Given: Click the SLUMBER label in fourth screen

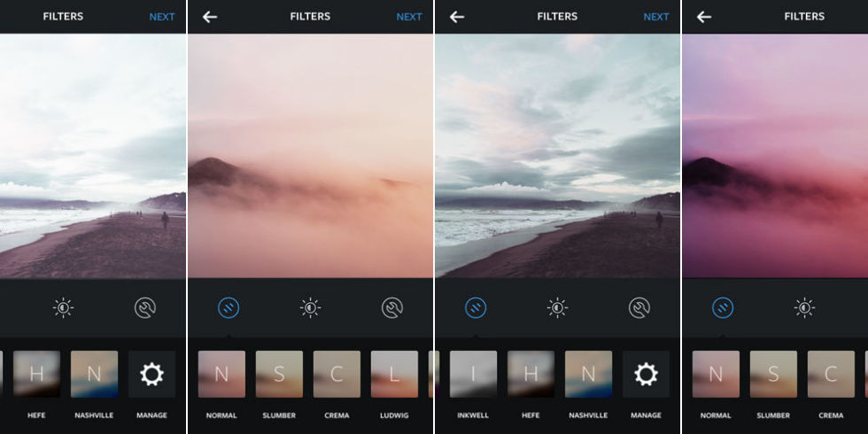Looking at the screenshot, I should click(773, 415).
